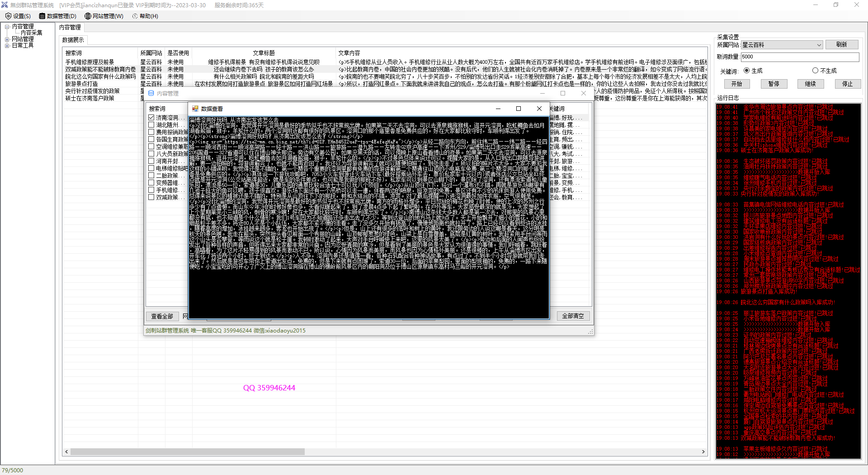Select the 手机维修原理及前景 table row
This screenshot has width=868, height=475.
pyautogui.click(x=385, y=62)
